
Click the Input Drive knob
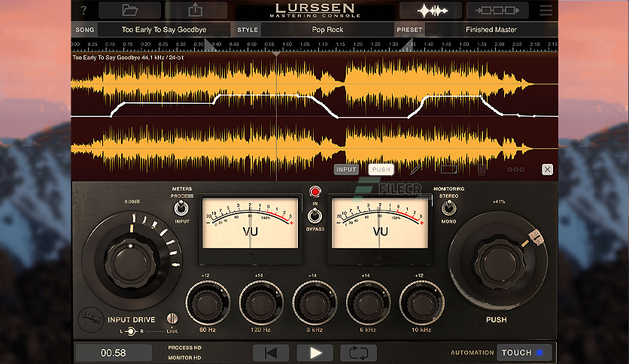click(x=130, y=262)
